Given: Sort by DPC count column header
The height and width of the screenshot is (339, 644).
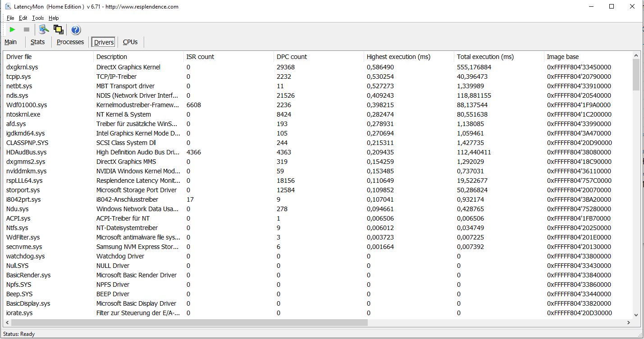Looking at the screenshot, I should pyautogui.click(x=319, y=57).
